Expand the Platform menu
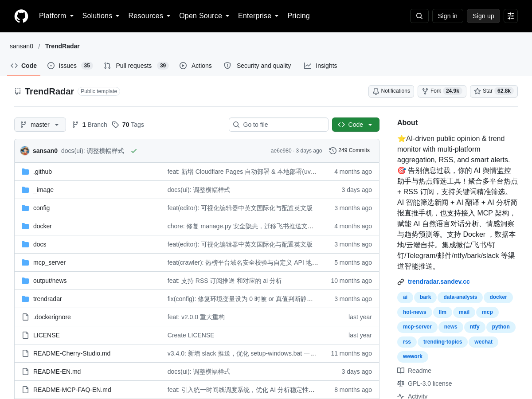 (56, 16)
